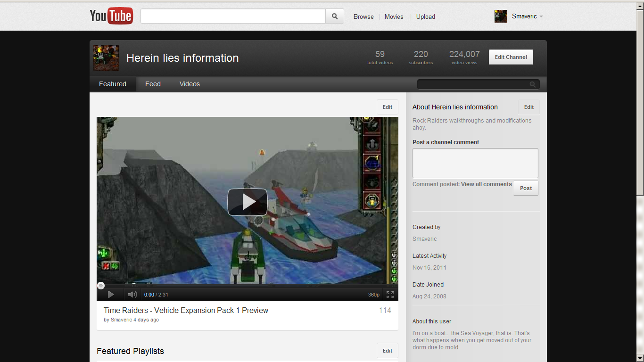Click the Herein lies information channel title

tap(182, 58)
